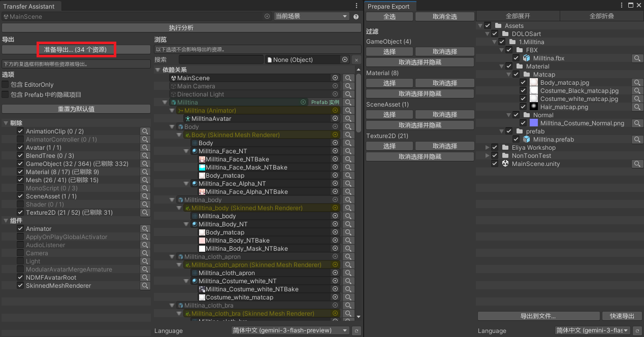Click magnifier icon beside Hair_matcap.png
644x337 pixels.
[637, 107]
